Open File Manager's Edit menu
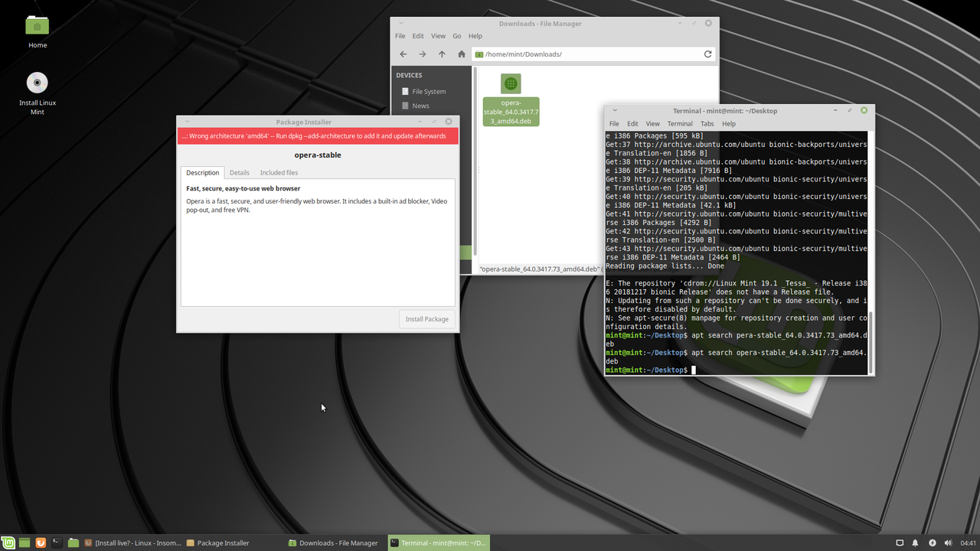 pyautogui.click(x=418, y=36)
